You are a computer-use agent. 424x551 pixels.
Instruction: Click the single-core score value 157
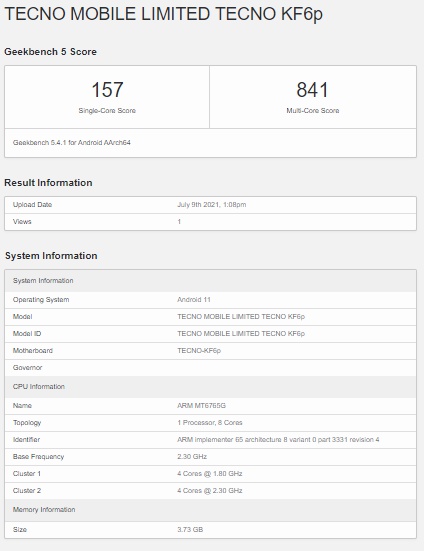pyautogui.click(x=107, y=90)
